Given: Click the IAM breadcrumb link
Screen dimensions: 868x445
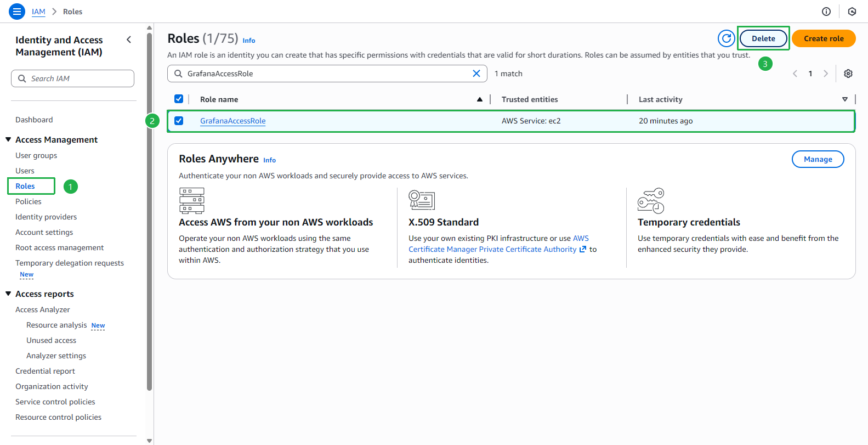Looking at the screenshot, I should pos(38,12).
